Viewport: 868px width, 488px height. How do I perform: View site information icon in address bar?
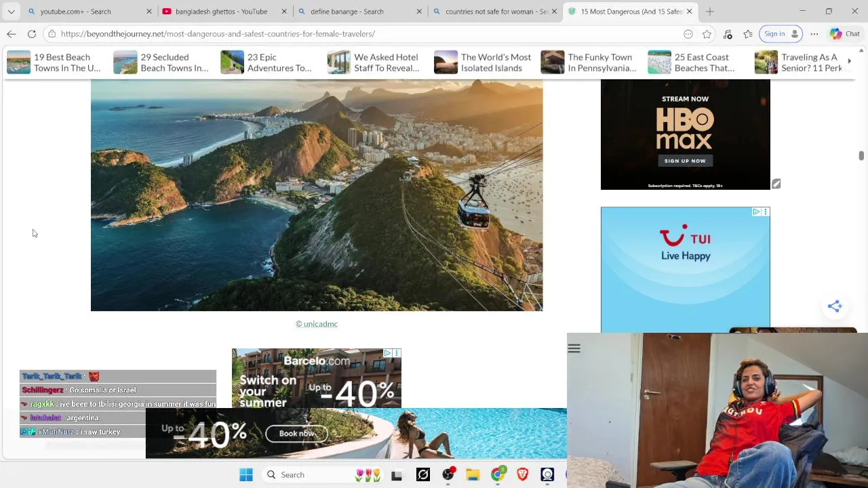52,34
